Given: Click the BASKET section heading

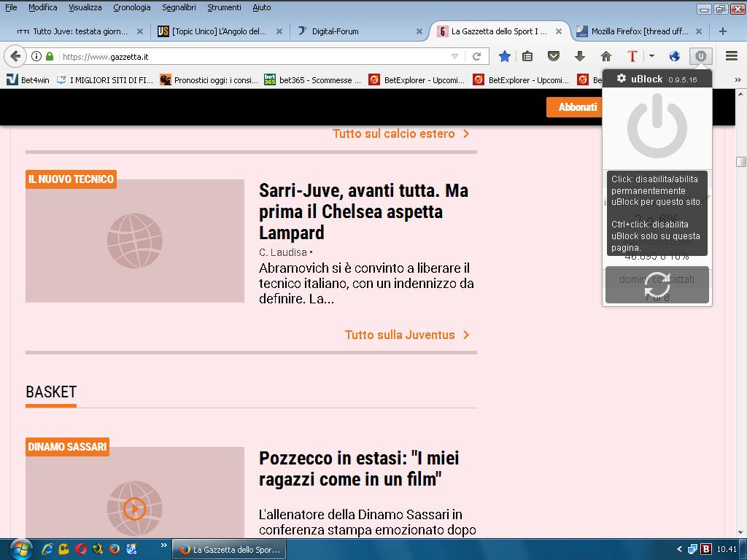Looking at the screenshot, I should coord(51,392).
